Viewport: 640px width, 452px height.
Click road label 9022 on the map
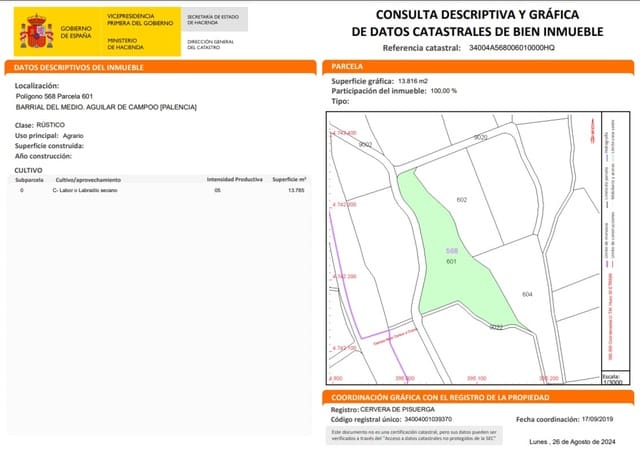496,327
